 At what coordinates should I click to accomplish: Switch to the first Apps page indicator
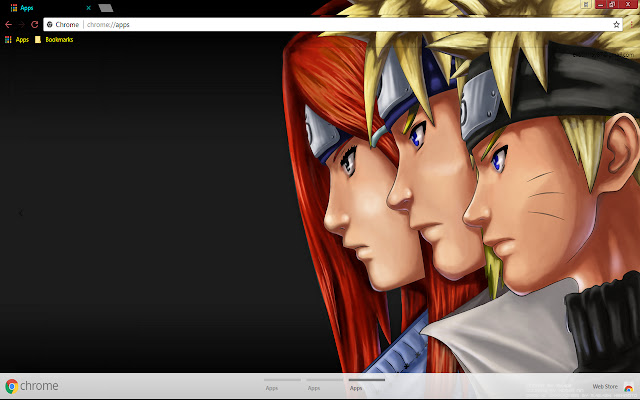282,385
